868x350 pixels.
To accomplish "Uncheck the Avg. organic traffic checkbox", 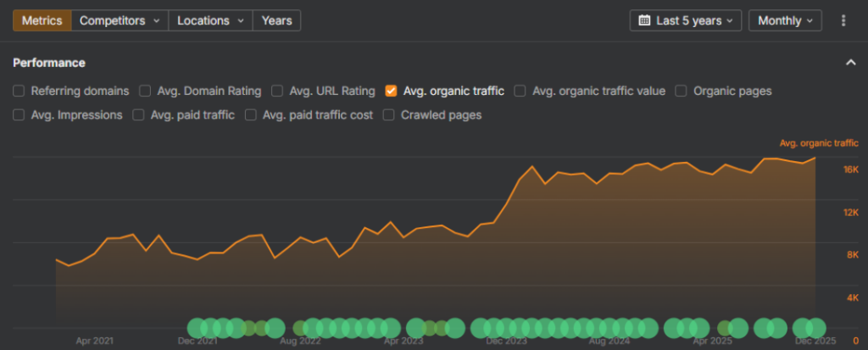I will point(391,91).
